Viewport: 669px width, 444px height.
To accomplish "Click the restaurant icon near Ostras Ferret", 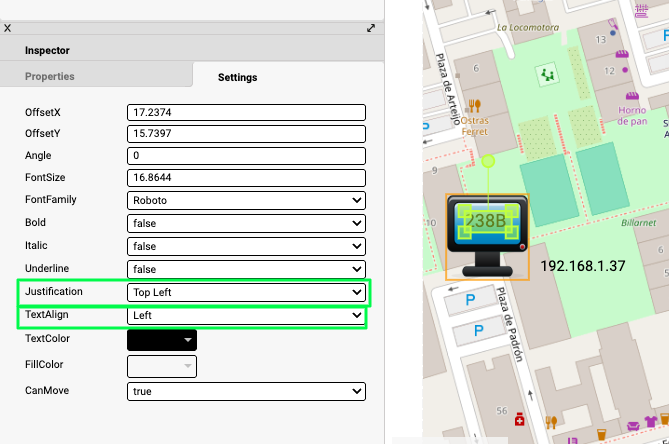I will coord(475,104).
